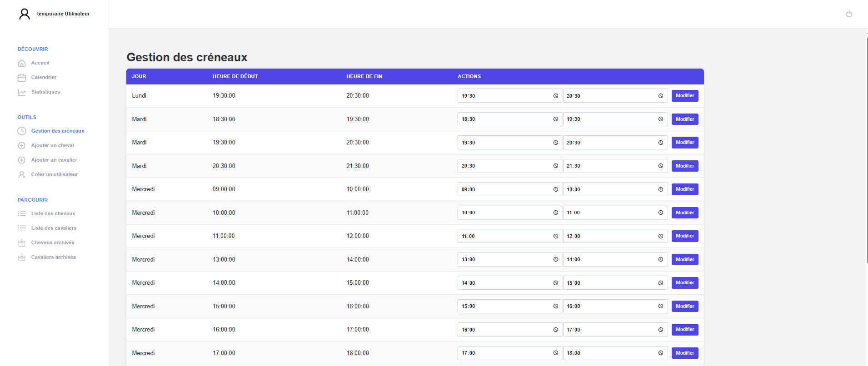This screenshot has width=868, height=366.
Task: Open clock picker on Mercredi 17:00 start field
Action: click(x=555, y=353)
